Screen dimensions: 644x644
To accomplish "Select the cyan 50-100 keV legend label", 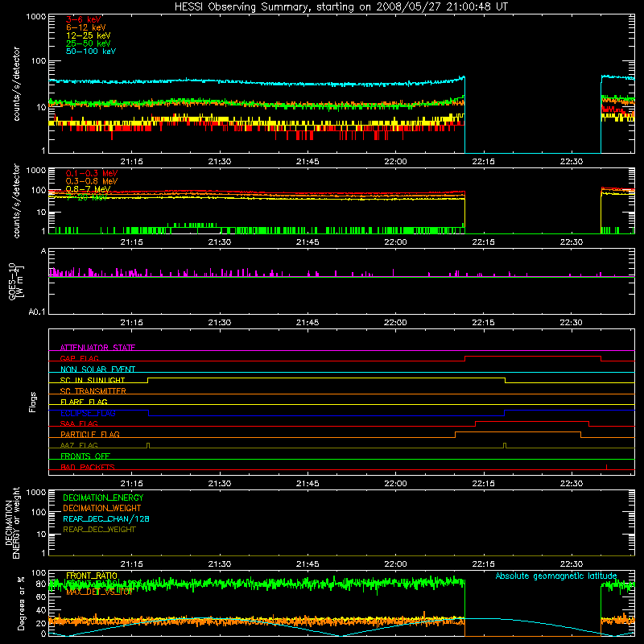I will point(91,52).
